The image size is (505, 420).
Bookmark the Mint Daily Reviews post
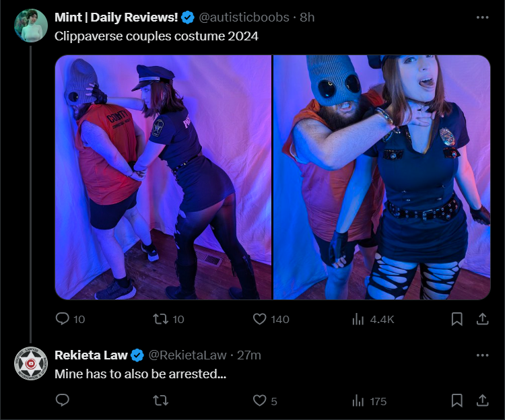457,319
